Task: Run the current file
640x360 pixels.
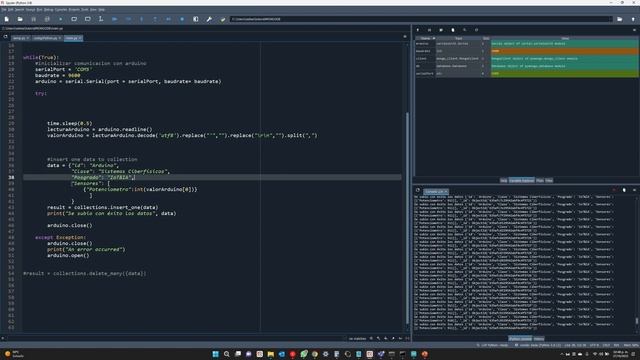Action: (x=60, y=19)
